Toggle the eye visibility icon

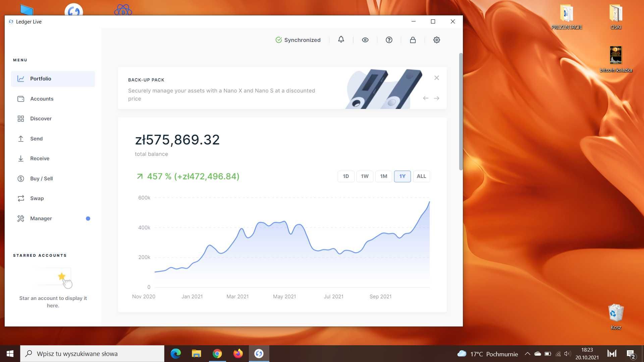365,40
